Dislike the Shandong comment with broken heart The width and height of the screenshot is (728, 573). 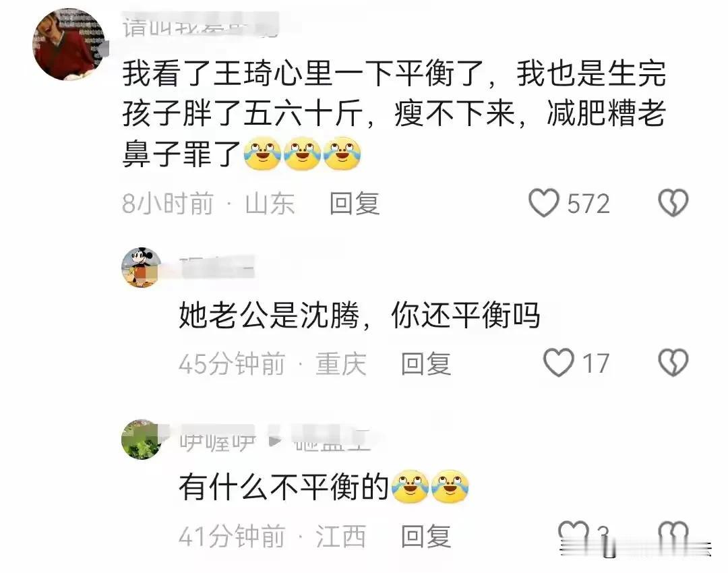click(673, 203)
